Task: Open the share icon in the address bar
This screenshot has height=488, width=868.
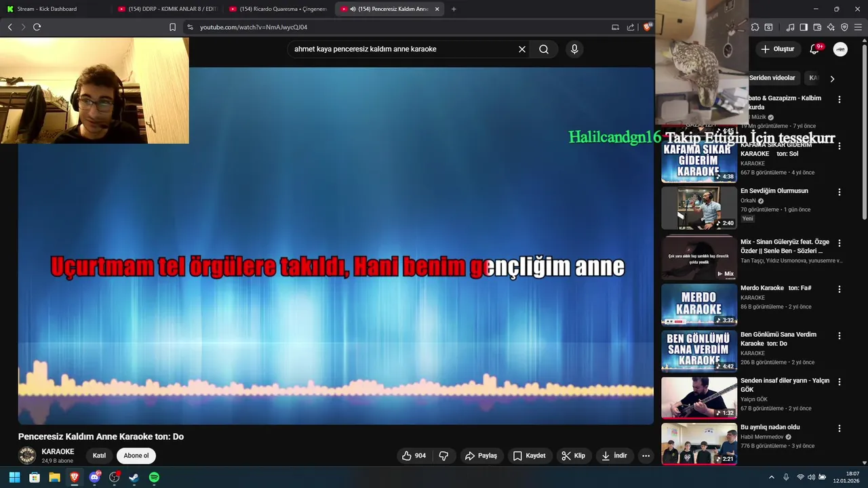Action: [x=631, y=27]
